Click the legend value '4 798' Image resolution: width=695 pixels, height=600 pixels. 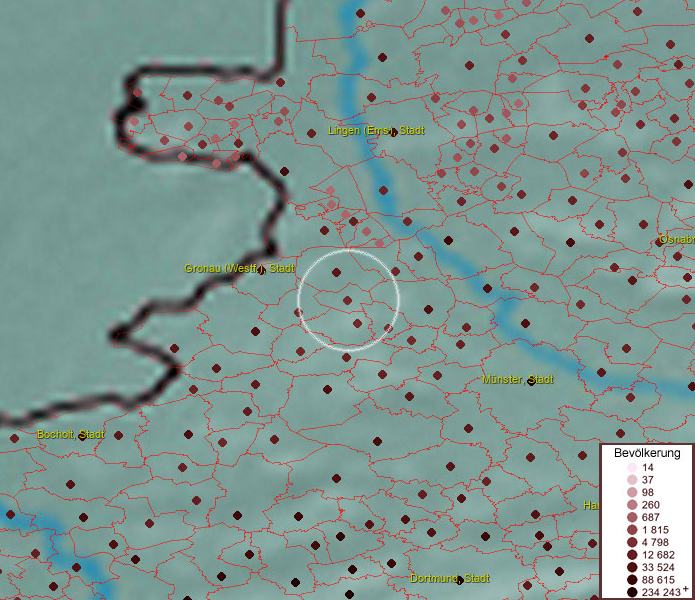point(655,542)
